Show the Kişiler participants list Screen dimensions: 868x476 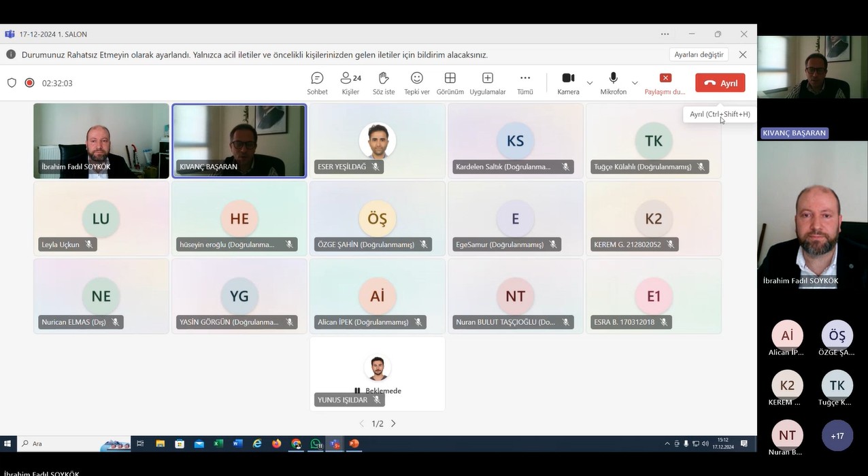(x=350, y=83)
